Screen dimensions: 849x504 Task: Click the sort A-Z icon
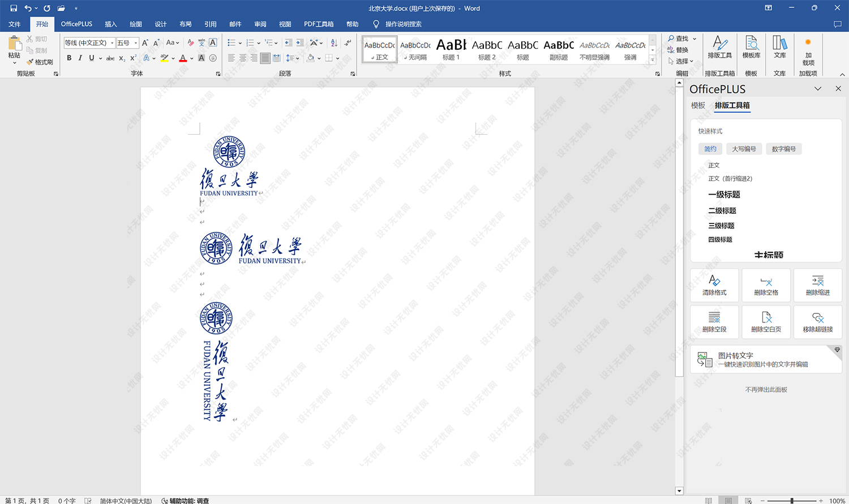pyautogui.click(x=334, y=42)
